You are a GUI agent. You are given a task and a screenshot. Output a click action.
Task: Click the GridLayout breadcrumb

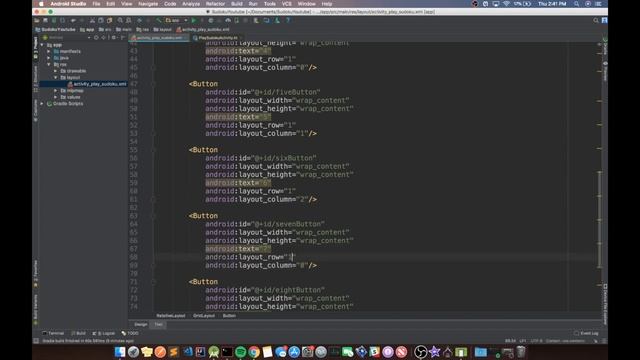click(204, 316)
